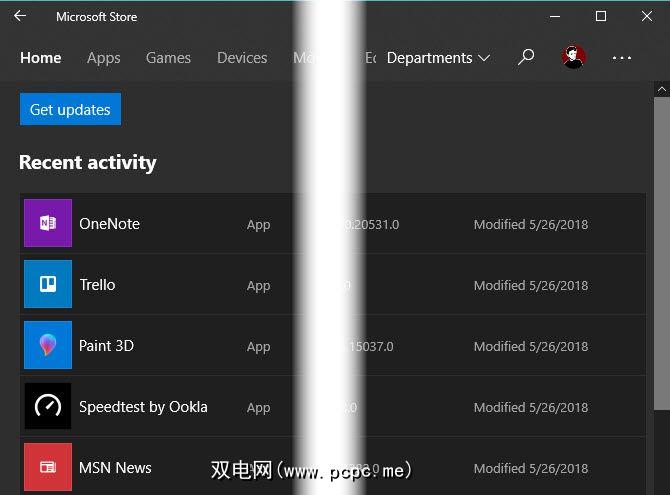Click OneNote's Modified 5/26/2018 date
The image size is (670, 495).
(x=531, y=224)
